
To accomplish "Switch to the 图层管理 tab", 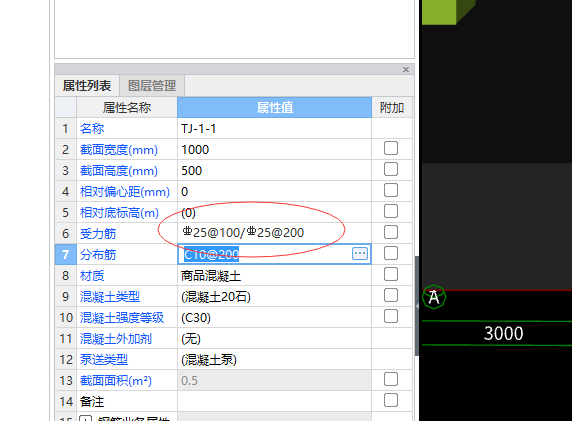I will click(152, 86).
